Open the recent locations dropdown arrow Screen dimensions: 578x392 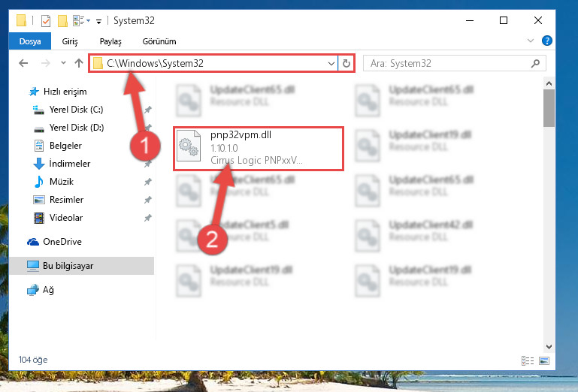click(x=63, y=63)
